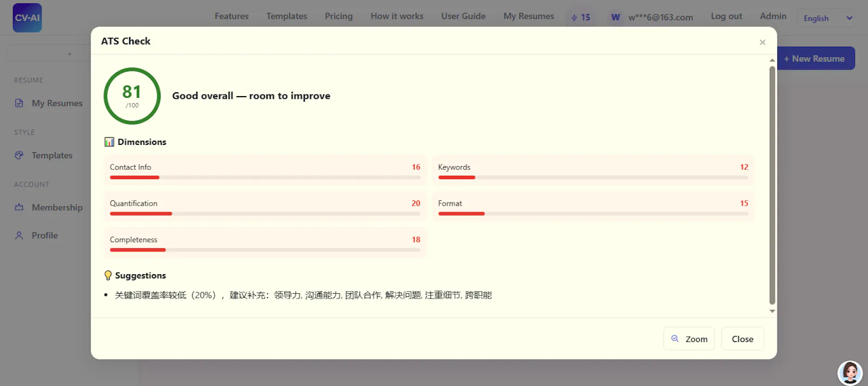Click the Format dimension label
The height and width of the screenshot is (386, 868).
(x=450, y=203)
